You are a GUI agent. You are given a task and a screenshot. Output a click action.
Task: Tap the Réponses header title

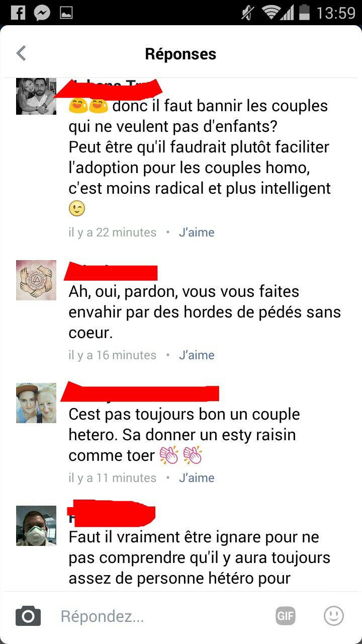coord(180,54)
